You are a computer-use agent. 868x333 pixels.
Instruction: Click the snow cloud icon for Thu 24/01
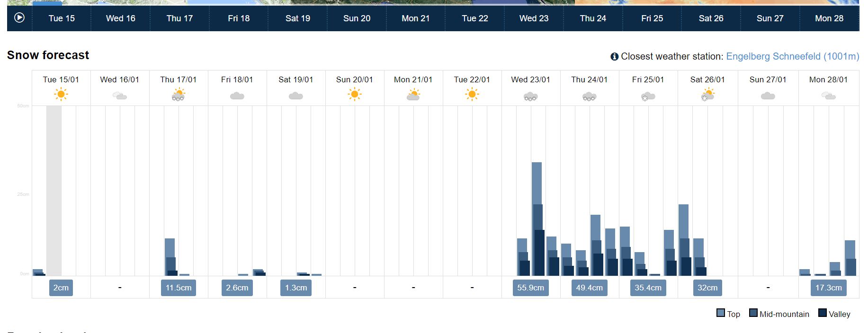click(589, 96)
